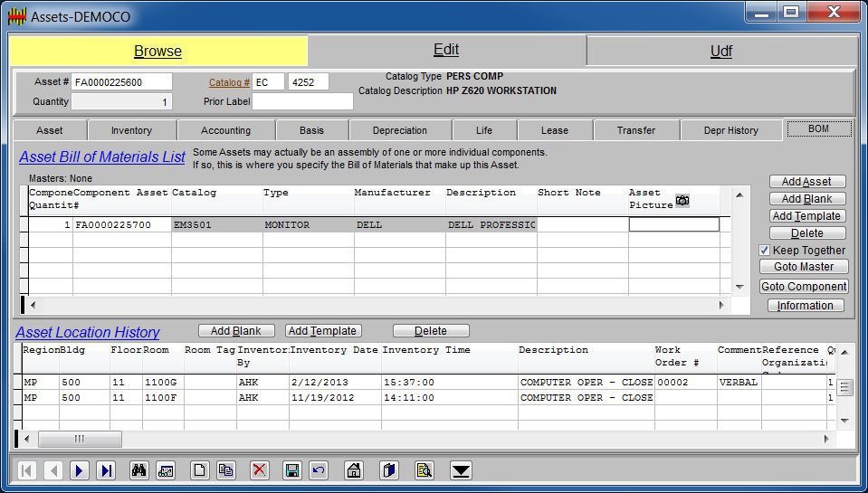Open the Asset sub-tab
The image size is (868, 493).
click(x=50, y=130)
